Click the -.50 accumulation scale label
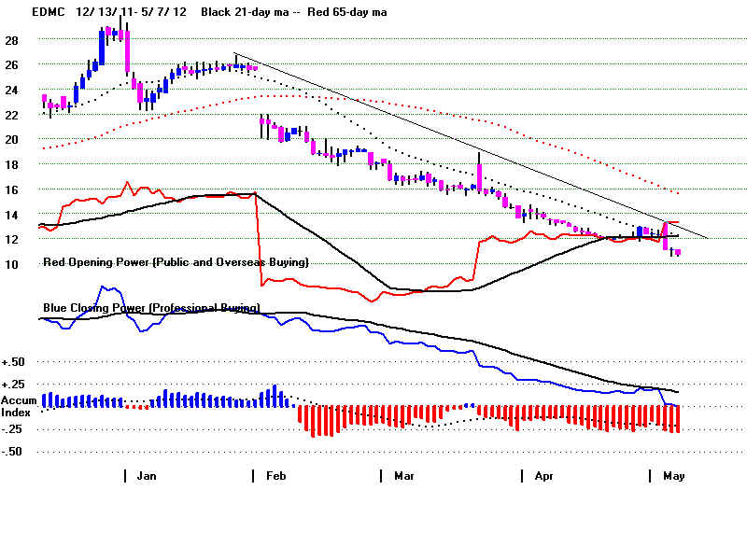The height and width of the screenshot is (560, 747). tap(15, 452)
